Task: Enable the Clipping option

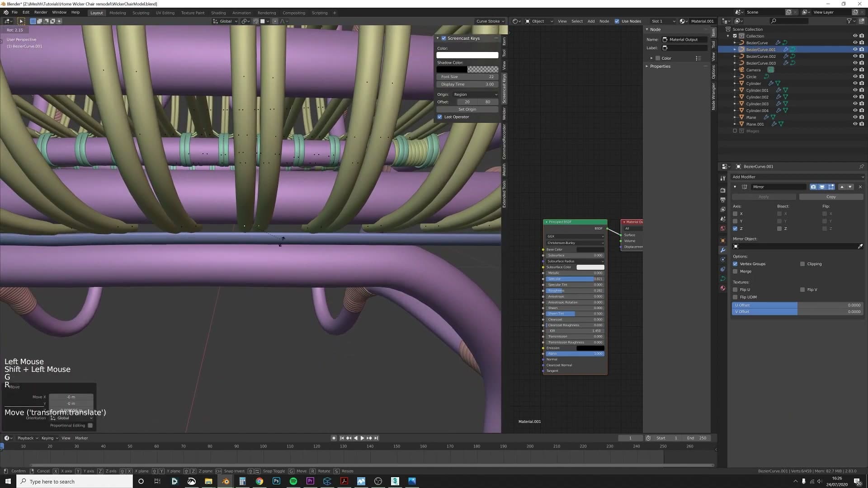Action: point(802,264)
